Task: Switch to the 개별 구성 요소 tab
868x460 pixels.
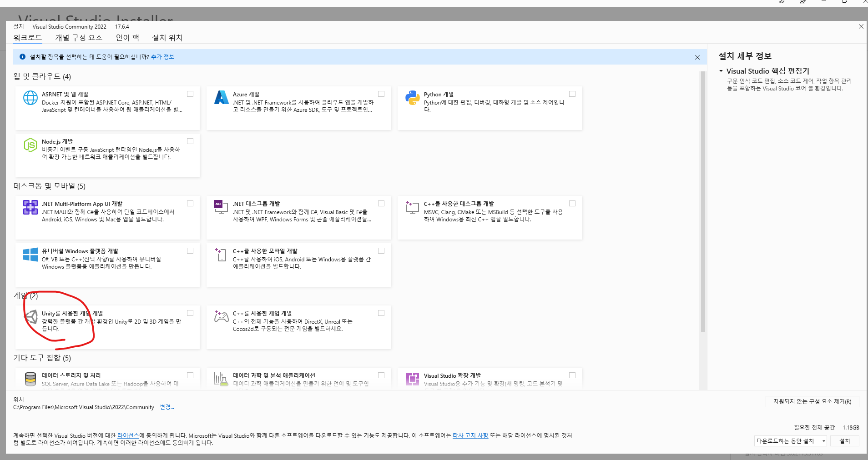Action: coord(79,38)
